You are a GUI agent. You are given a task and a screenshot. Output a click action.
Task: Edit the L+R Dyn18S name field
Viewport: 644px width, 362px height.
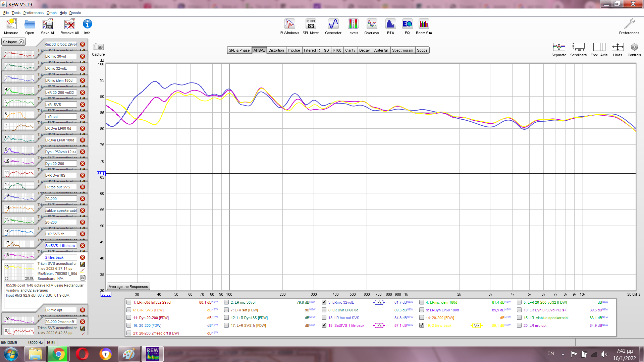click(x=61, y=175)
